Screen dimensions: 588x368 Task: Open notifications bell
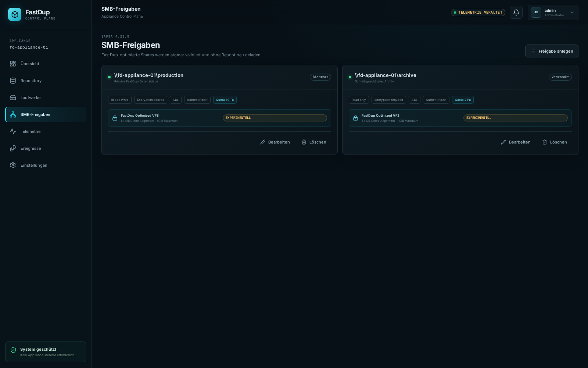click(x=516, y=13)
